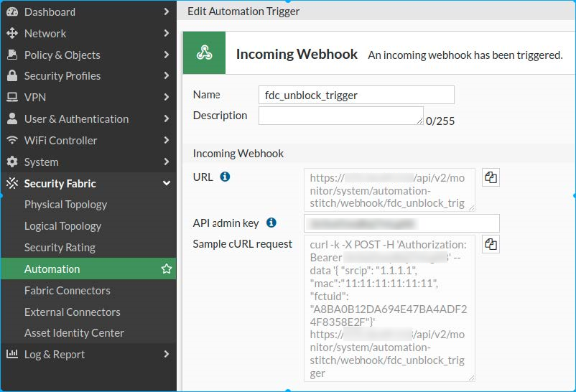Expand the Log & Report chevron
Viewport: 576px width, 392px height.
click(x=167, y=355)
